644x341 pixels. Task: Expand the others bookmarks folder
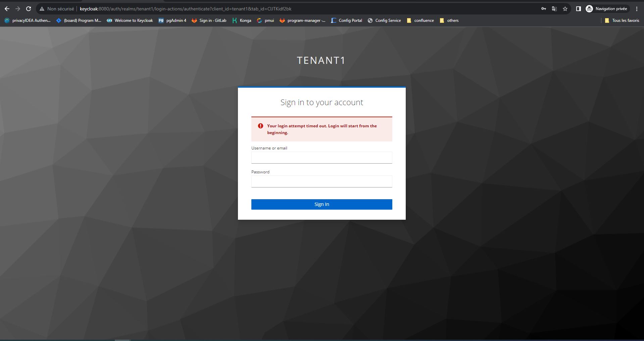pyautogui.click(x=449, y=20)
